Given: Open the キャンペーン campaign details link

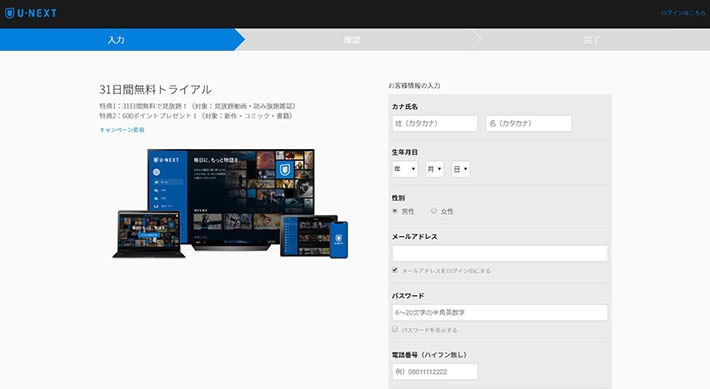Looking at the screenshot, I should coord(122,130).
